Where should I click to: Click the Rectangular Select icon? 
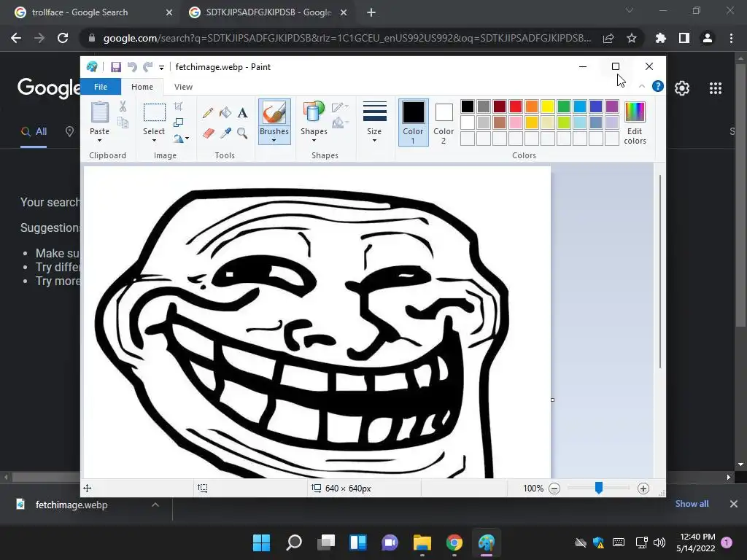tap(155, 112)
